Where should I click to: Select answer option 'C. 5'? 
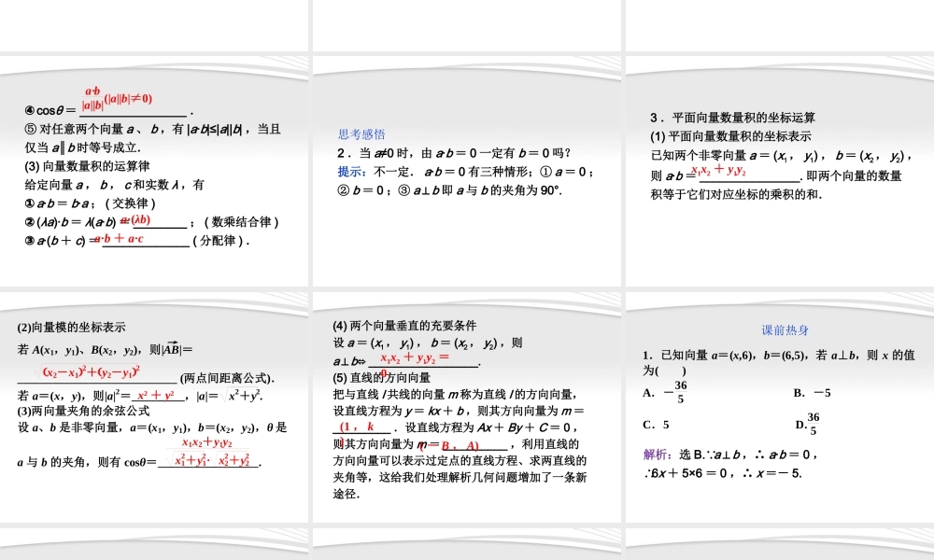657,425
